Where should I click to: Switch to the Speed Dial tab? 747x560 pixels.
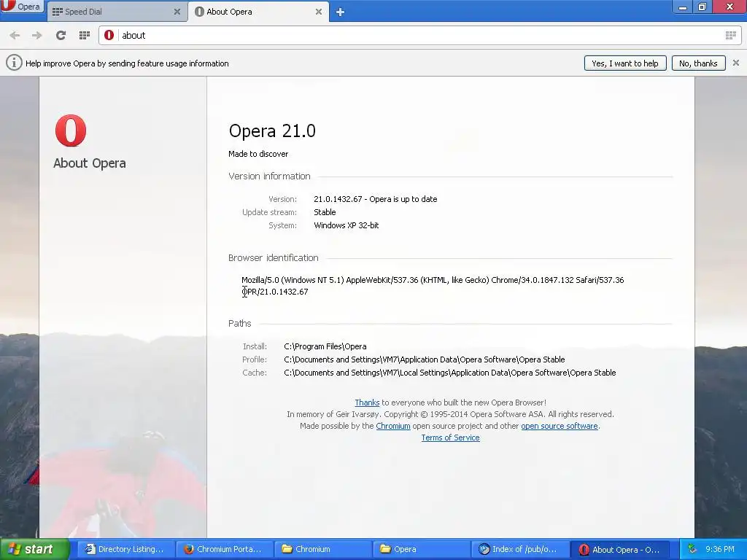[117, 12]
